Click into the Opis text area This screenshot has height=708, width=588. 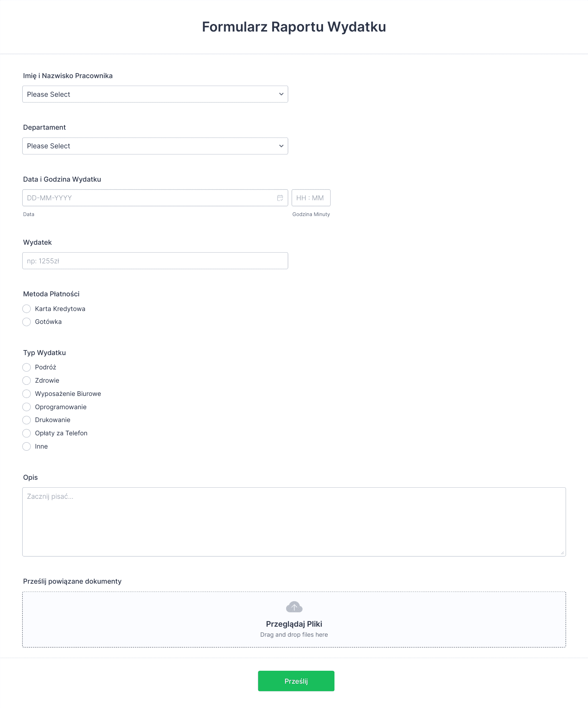[294, 522]
